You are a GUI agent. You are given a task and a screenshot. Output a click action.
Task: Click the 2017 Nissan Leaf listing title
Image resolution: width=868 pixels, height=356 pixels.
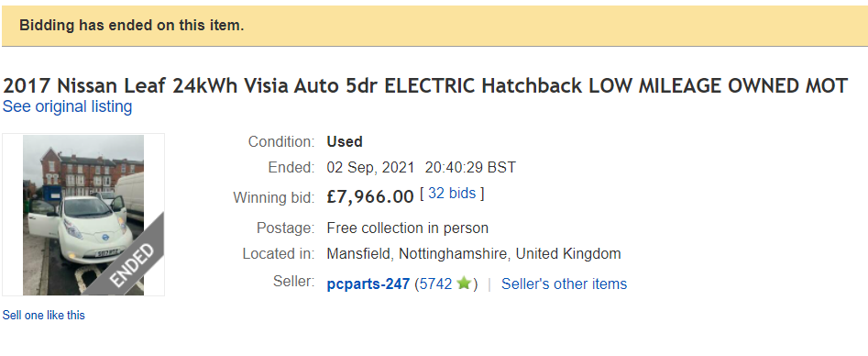click(425, 86)
